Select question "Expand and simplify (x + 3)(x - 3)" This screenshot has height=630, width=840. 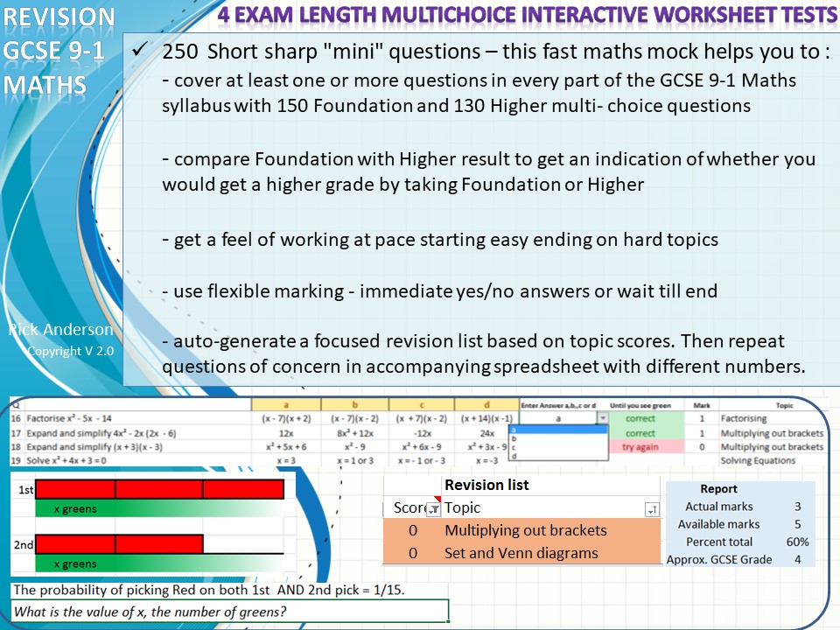pos(94,447)
